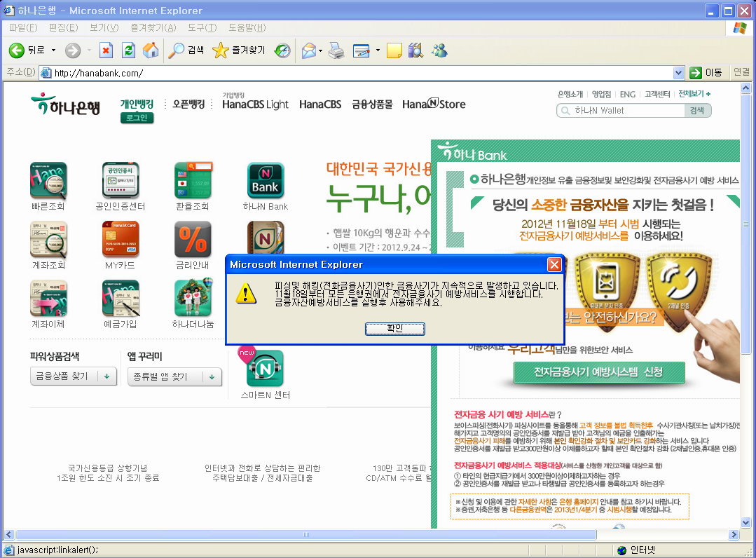Click 연결 Links toolbar label
The height and width of the screenshot is (558, 756).
point(741,72)
